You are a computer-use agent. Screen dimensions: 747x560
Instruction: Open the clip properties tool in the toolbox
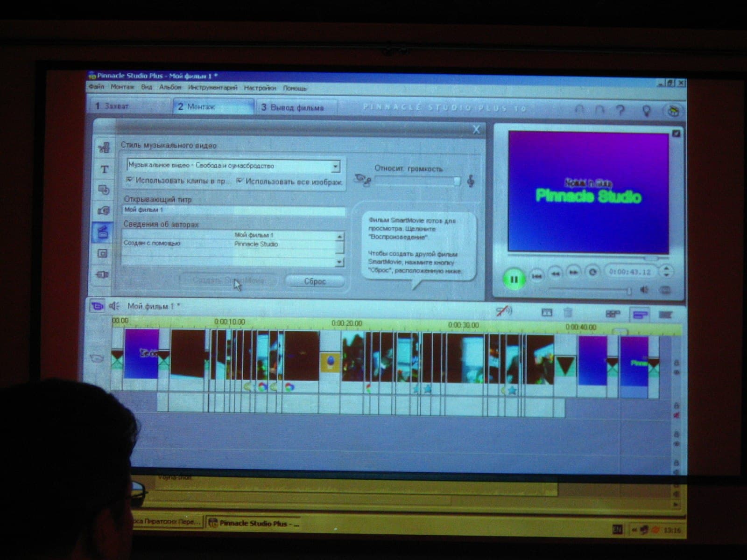104,148
